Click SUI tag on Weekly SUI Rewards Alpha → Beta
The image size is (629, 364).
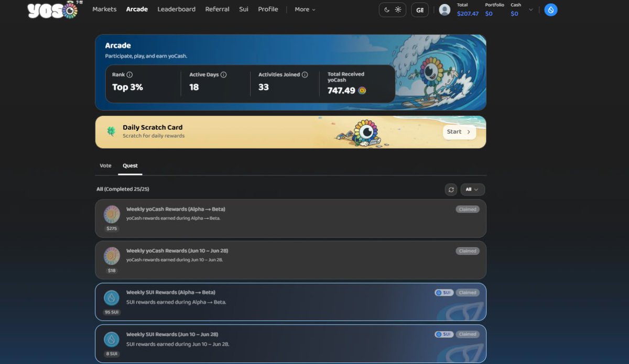(x=443, y=293)
